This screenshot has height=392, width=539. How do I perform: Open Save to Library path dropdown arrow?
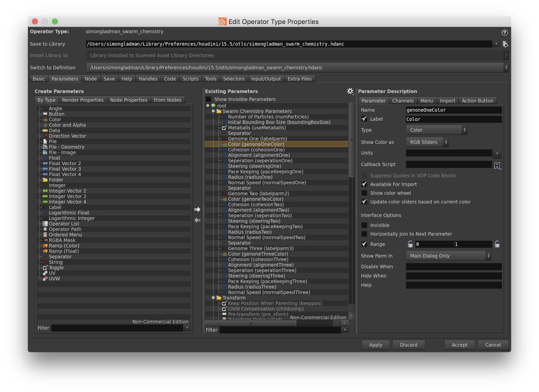(x=496, y=44)
